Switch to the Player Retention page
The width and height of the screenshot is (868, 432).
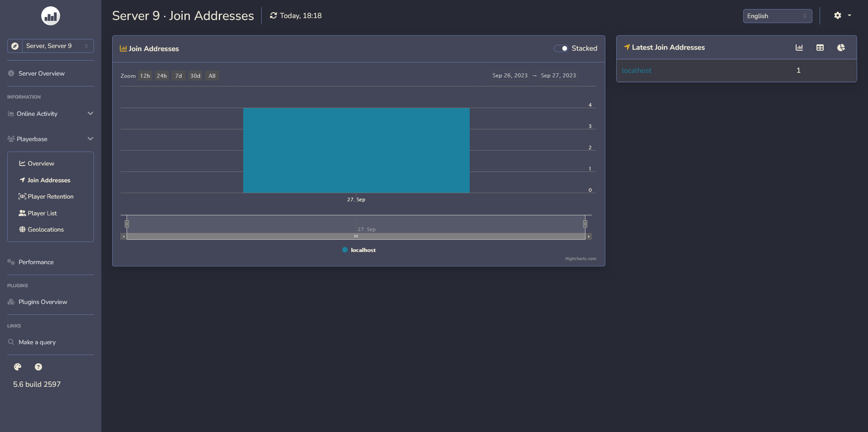coord(50,196)
